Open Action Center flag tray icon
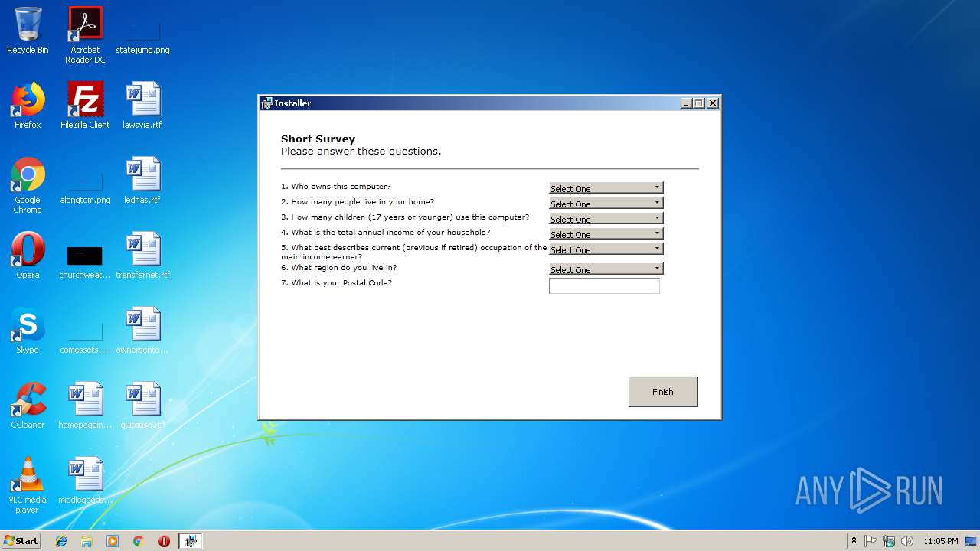Viewport: 980px width, 551px height. pos(871,541)
